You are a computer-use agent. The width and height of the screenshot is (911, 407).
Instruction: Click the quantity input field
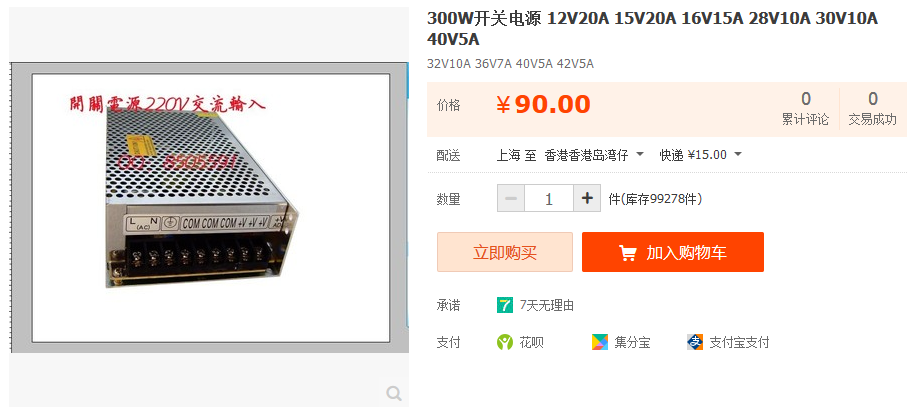click(549, 199)
